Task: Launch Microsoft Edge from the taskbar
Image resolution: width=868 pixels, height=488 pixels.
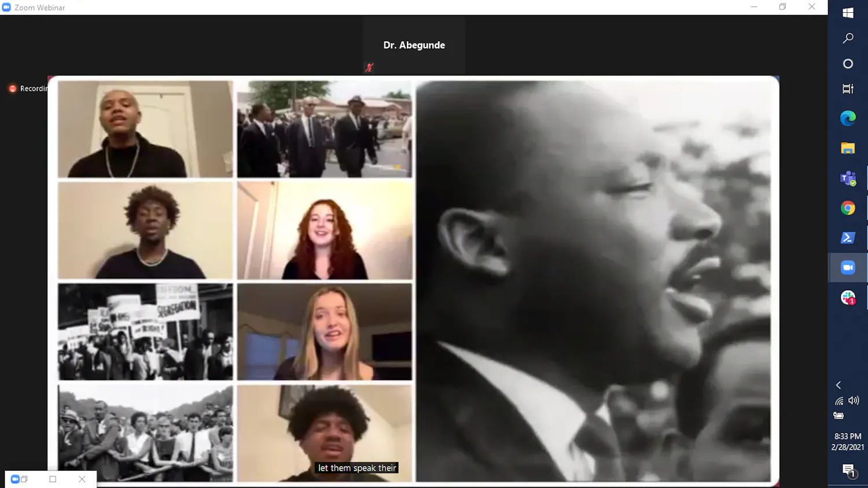Action: point(848,119)
